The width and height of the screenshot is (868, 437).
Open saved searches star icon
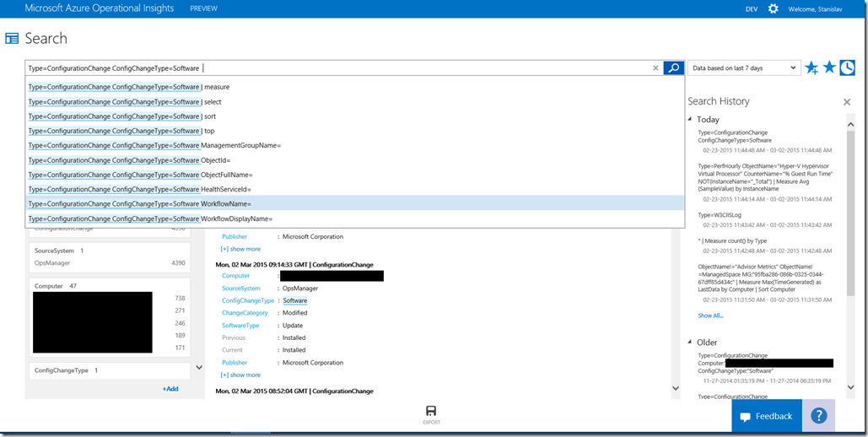(829, 67)
